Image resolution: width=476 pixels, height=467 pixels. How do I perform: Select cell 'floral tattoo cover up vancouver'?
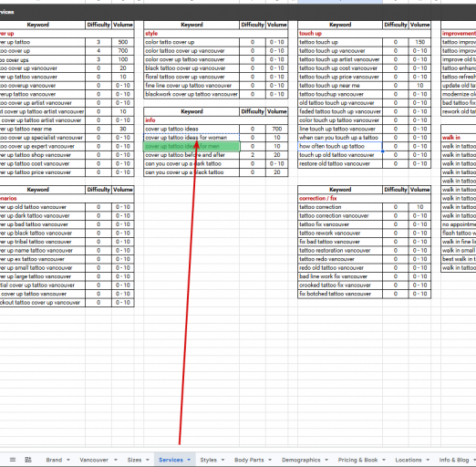pos(191,77)
